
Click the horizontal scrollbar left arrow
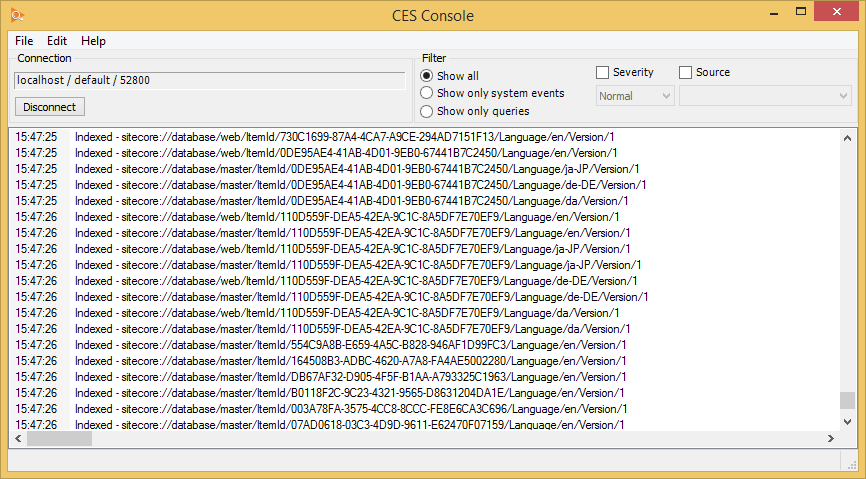pyautogui.click(x=18, y=439)
